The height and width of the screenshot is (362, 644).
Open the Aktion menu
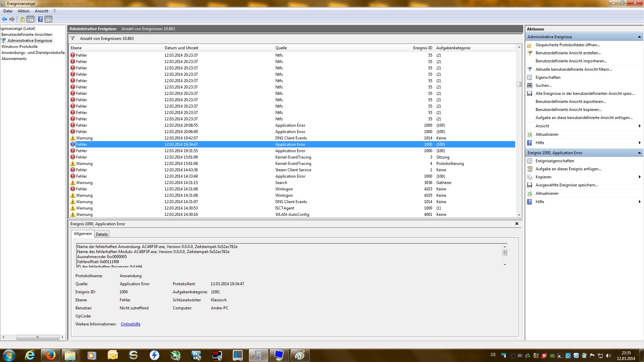[x=23, y=11]
